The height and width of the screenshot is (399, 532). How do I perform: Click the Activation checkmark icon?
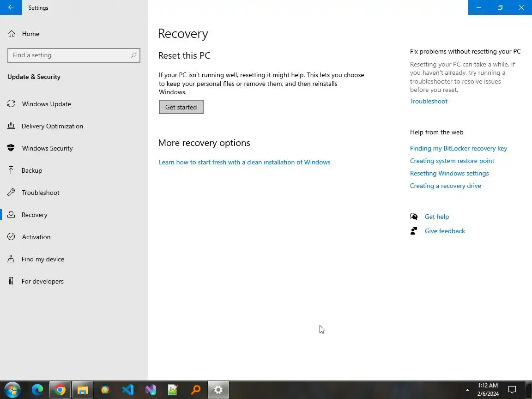click(x=11, y=236)
